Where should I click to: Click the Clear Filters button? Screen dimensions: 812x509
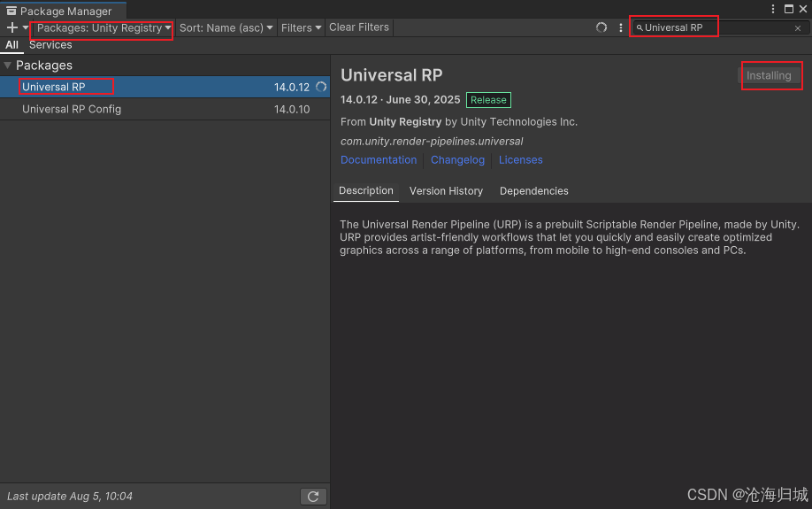359,27
